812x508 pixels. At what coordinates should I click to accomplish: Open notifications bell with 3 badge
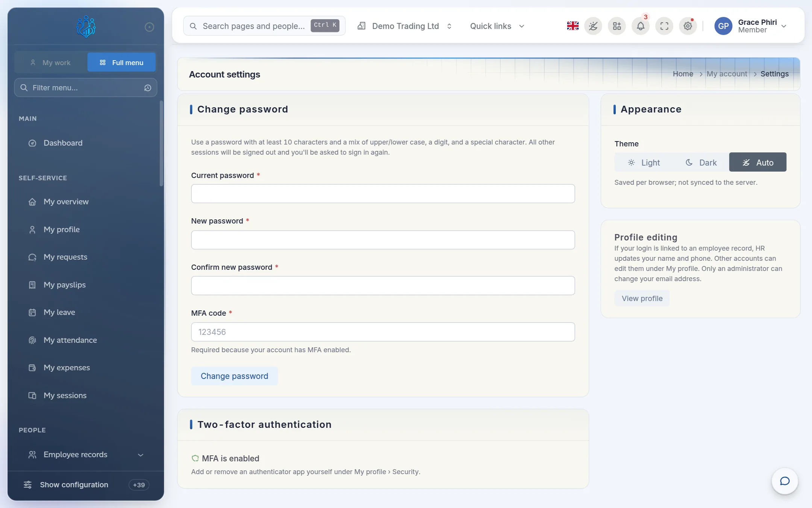[641, 26]
